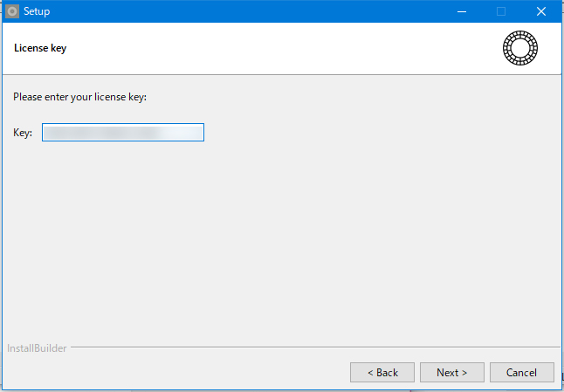
Task: Click the greyed-out maximize button
Action: (x=501, y=11)
